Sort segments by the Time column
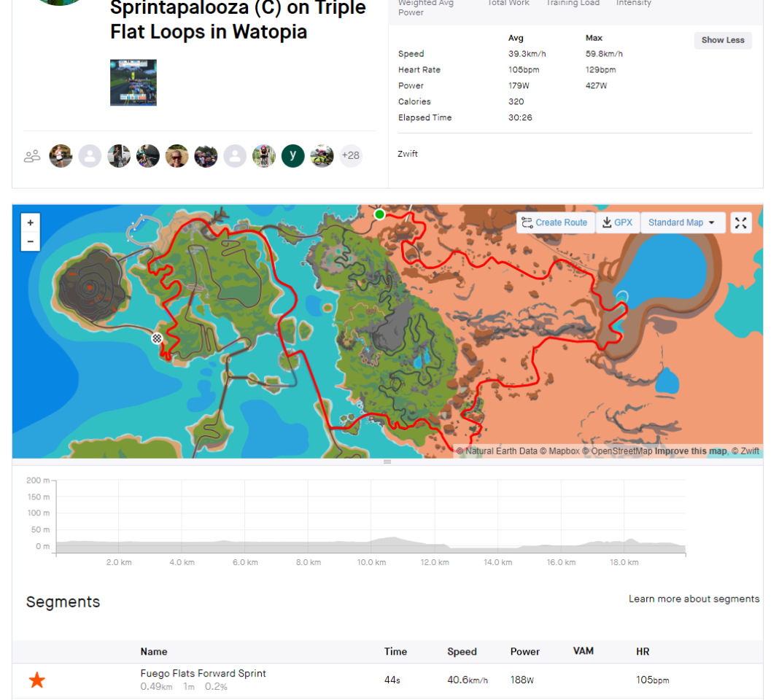 tap(395, 651)
